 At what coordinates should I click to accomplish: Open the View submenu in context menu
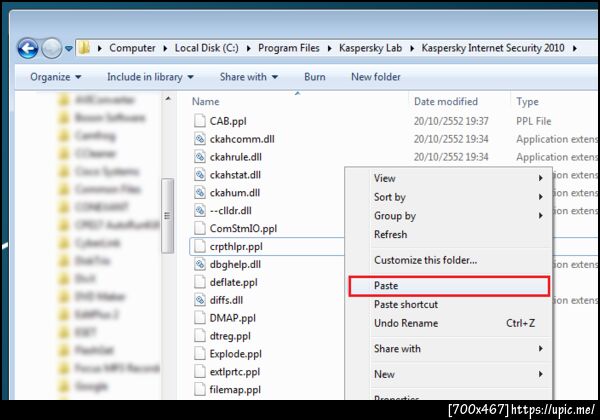449,178
